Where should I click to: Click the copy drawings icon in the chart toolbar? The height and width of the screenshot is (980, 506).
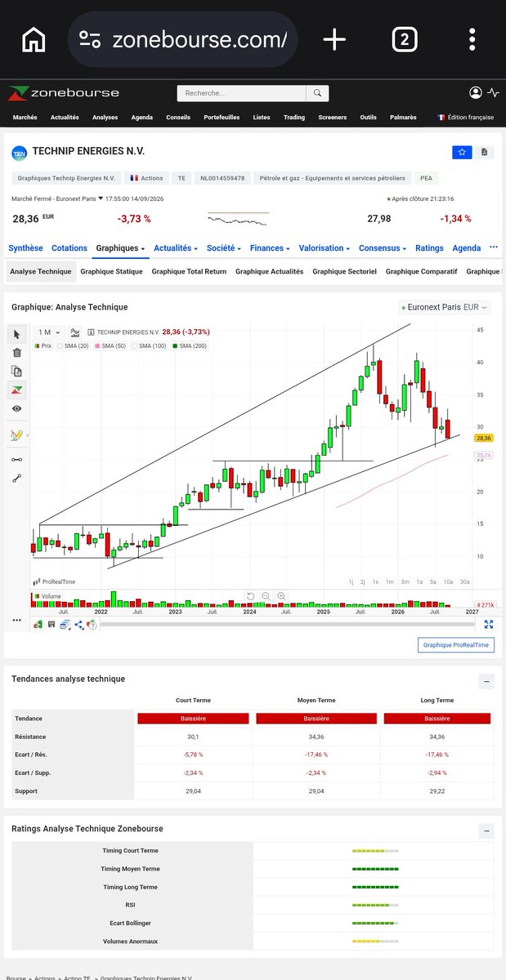pos(17,371)
